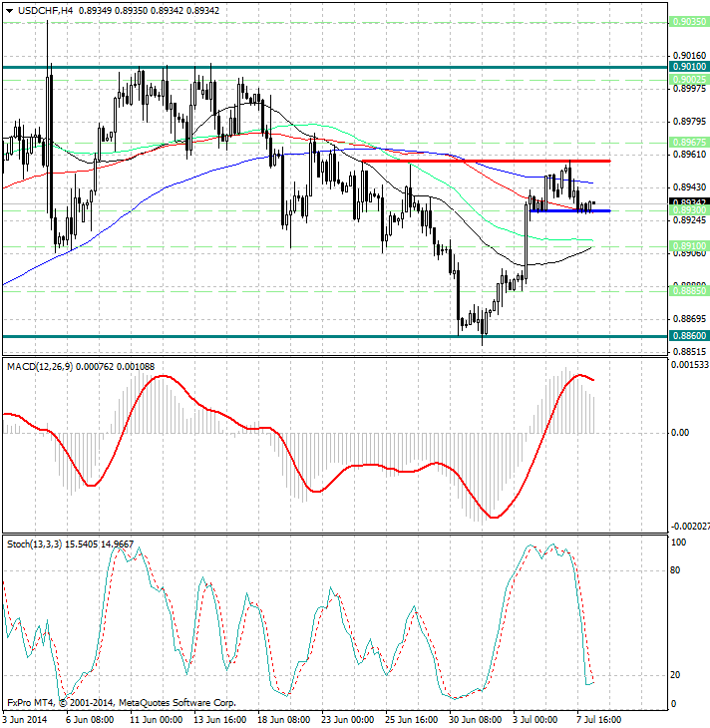Click the 0.00 MACD zero level value
The image size is (710, 728).
pyautogui.click(x=680, y=433)
